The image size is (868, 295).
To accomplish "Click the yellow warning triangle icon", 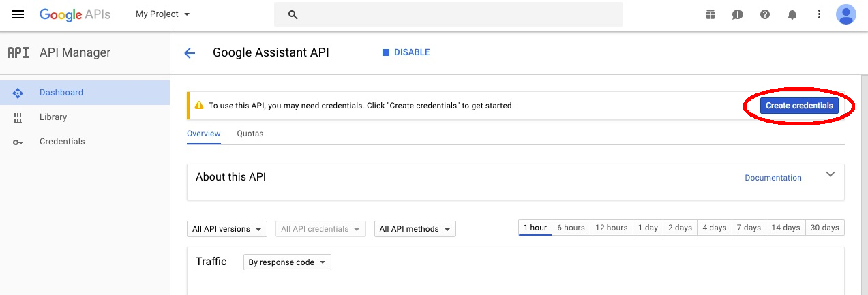I will click(x=199, y=106).
